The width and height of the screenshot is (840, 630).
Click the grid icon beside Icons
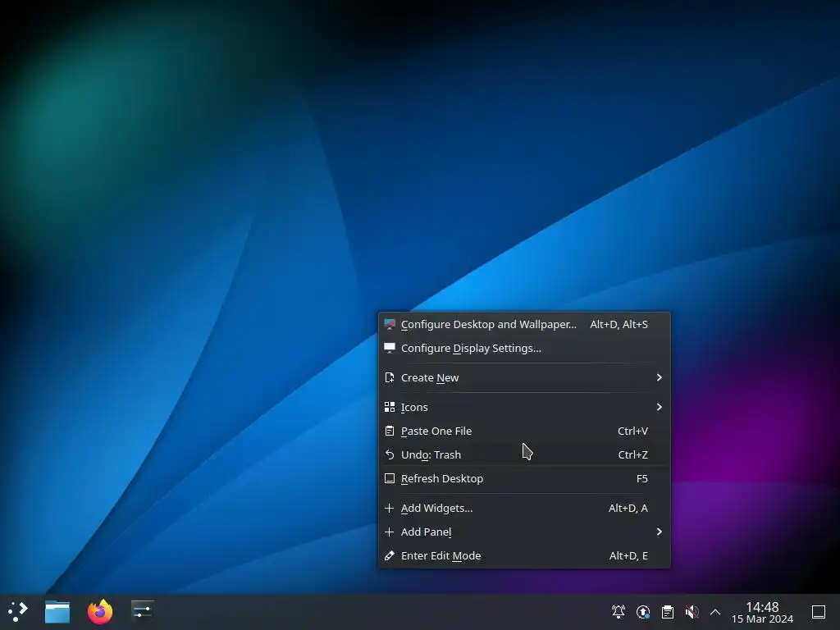point(390,407)
